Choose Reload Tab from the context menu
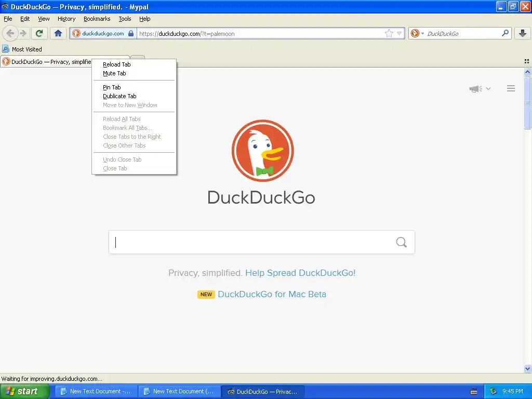Screen dimensions: 532x399 coord(134,64)
